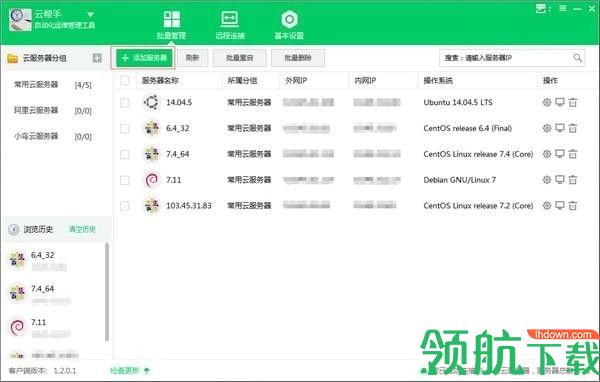Open settings gear in Debian 7.11 row
600x382 pixels.
pos(547,180)
